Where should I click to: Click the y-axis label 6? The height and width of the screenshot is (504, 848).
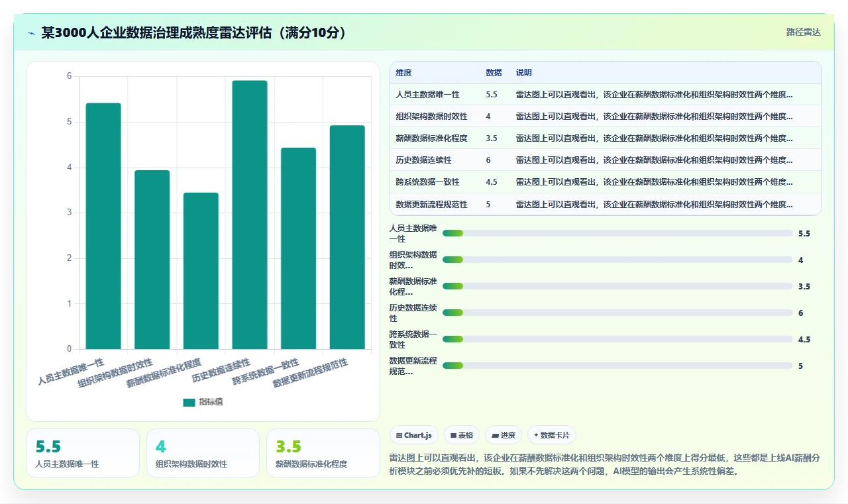coord(69,76)
